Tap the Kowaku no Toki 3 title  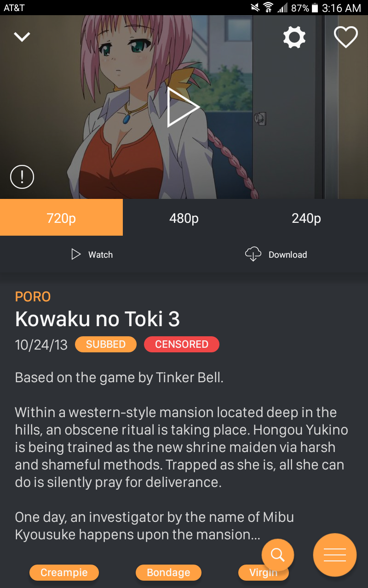point(98,319)
